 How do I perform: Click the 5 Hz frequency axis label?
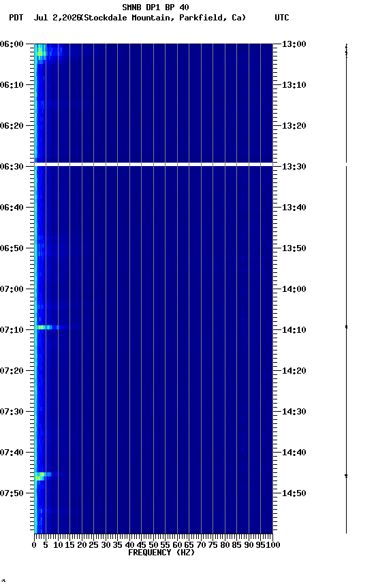coord(46,545)
